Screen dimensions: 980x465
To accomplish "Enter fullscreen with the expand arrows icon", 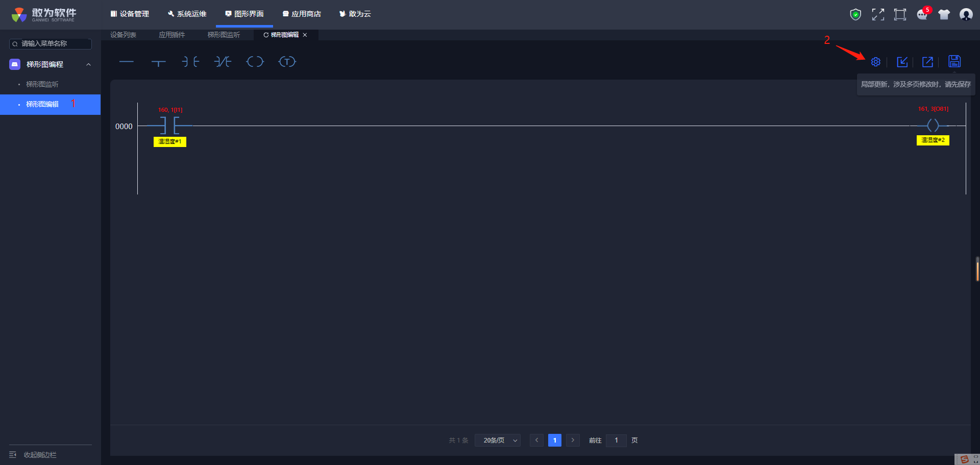I will point(878,14).
